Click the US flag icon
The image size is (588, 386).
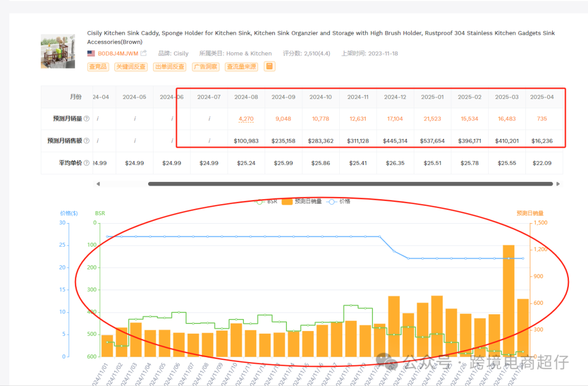pyautogui.click(x=91, y=54)
